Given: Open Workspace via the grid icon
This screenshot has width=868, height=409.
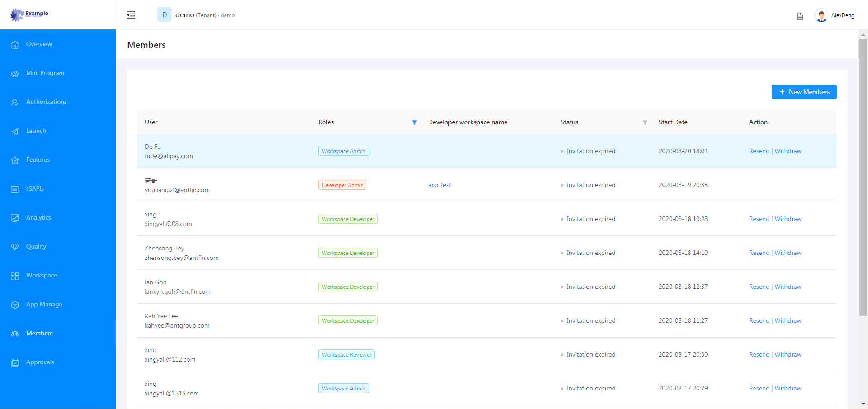Looking at the screenshot, I should [15, 275].
